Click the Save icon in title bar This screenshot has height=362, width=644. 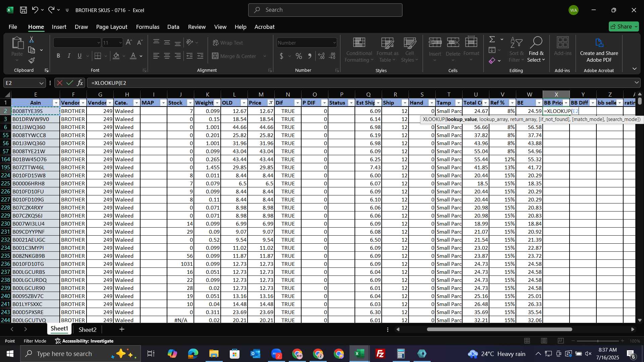23,10
